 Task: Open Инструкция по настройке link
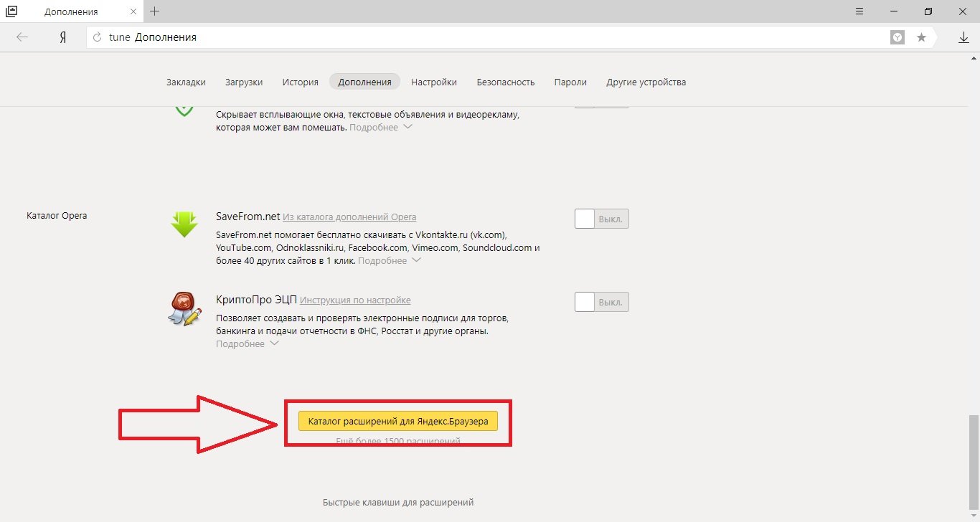[355, 300]
